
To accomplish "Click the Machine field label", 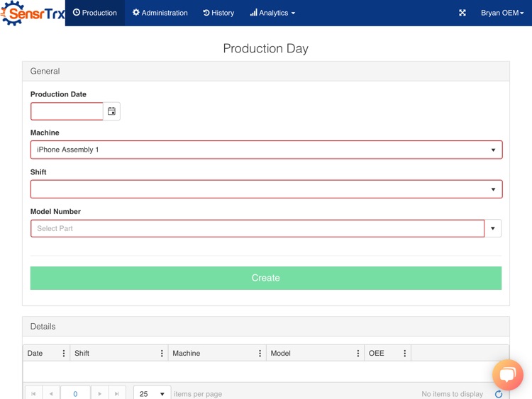I will [x=45, y=133].
